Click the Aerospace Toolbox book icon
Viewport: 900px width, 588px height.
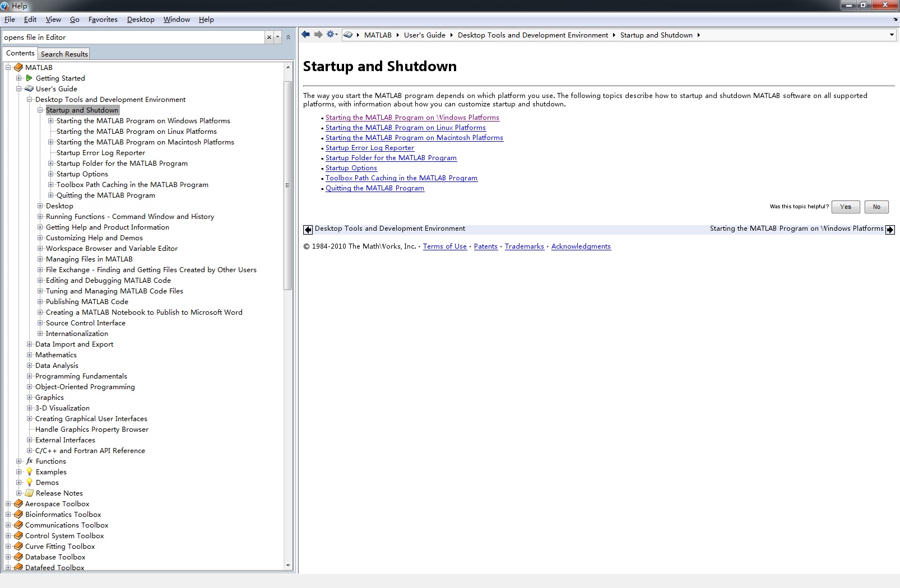pos(18,503)
